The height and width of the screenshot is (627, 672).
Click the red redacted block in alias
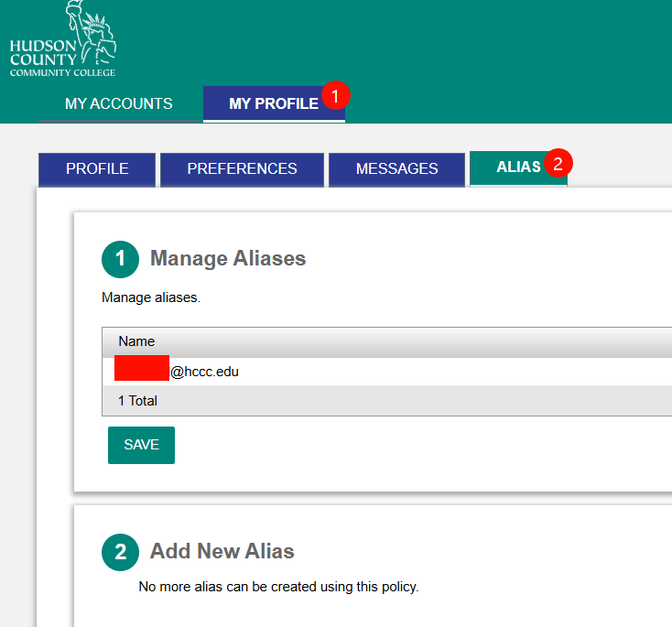142,369
